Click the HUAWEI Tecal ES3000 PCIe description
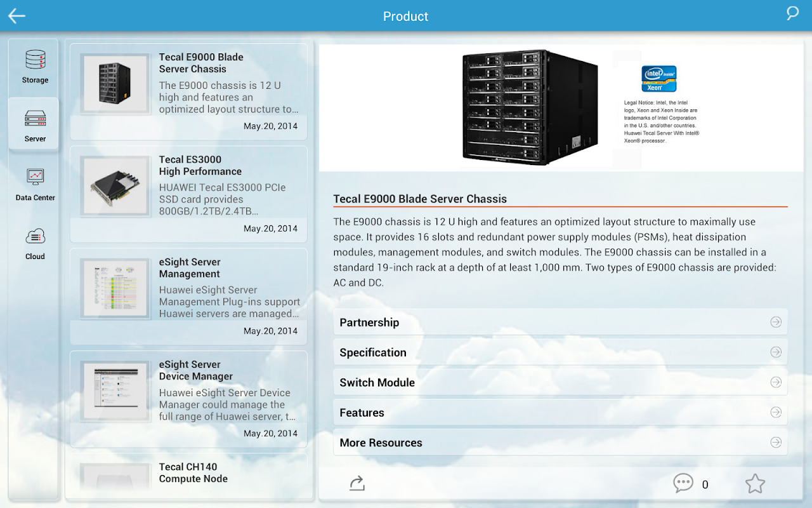812x508 pixels. click(x=223, y=199)
